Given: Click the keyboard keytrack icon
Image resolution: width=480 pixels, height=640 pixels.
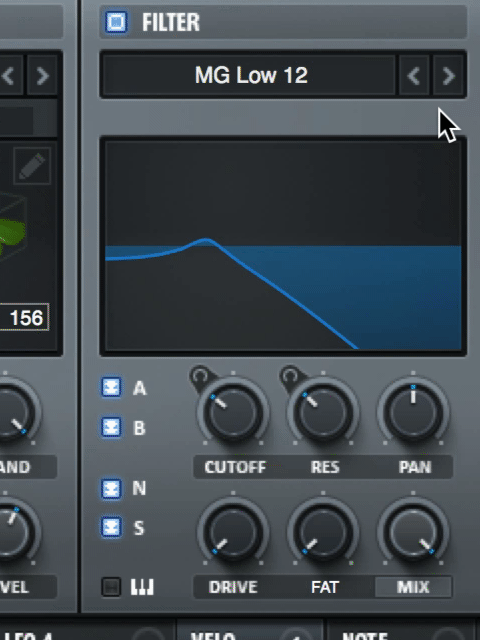Looking at the screenshot, I should (142, 587).
